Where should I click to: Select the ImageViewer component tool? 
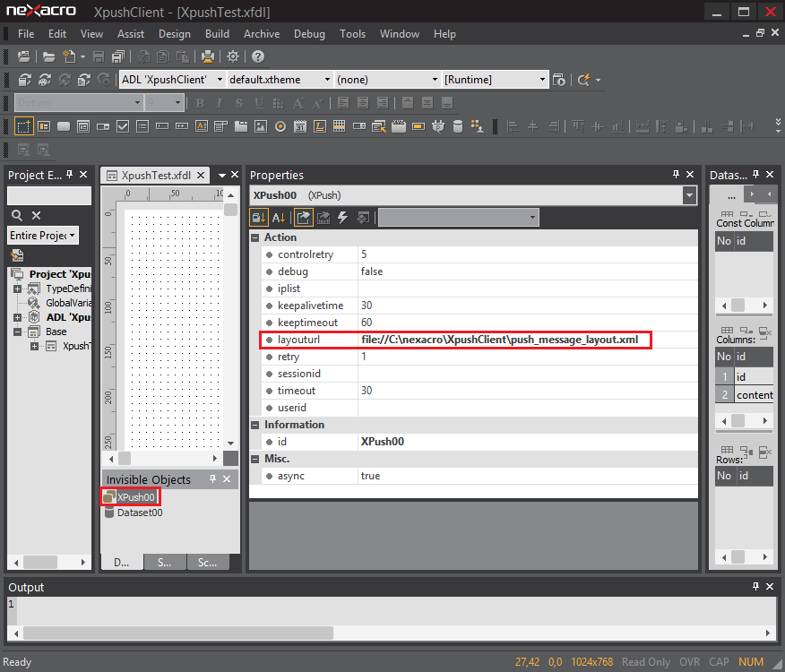coord(261,126)
